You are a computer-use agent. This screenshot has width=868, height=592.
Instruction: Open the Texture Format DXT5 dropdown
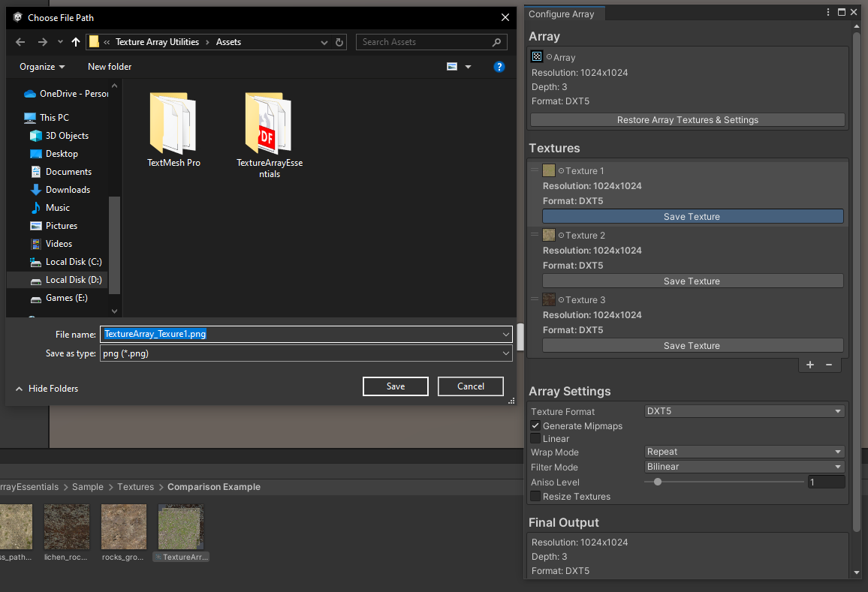pos(744,411)
